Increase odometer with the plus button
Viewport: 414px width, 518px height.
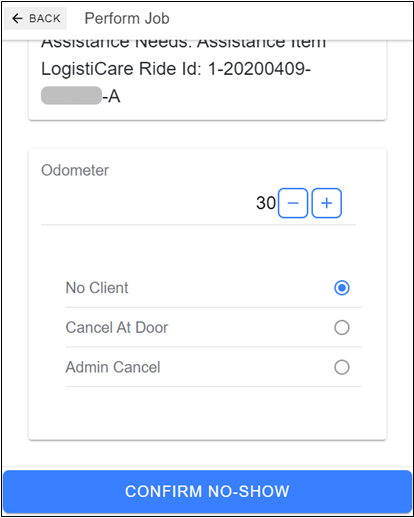point(327,203)
